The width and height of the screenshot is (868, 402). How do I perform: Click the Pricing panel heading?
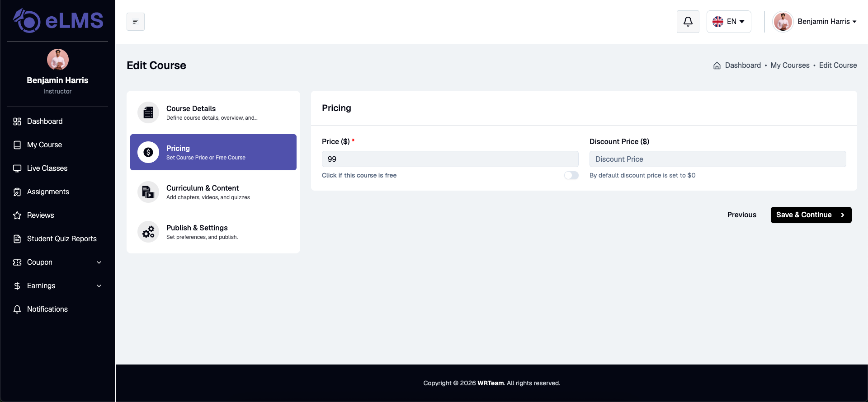tap(336, 108)
